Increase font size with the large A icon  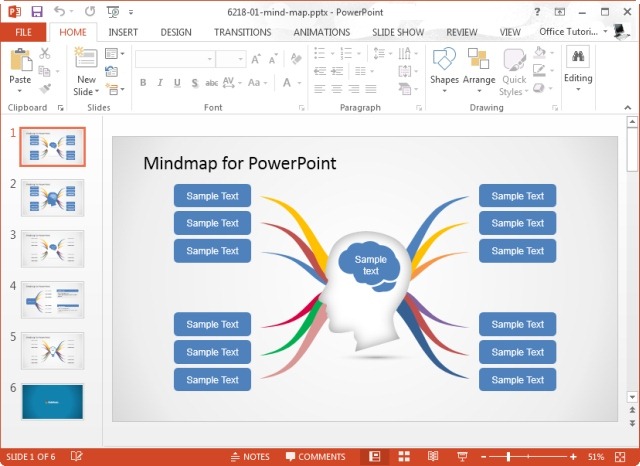point(256,60)
